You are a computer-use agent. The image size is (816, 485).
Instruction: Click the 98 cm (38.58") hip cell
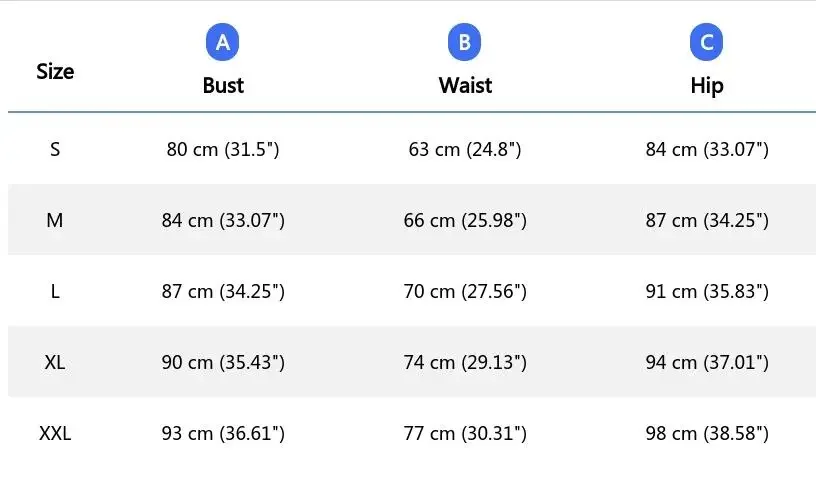point(707,433)
